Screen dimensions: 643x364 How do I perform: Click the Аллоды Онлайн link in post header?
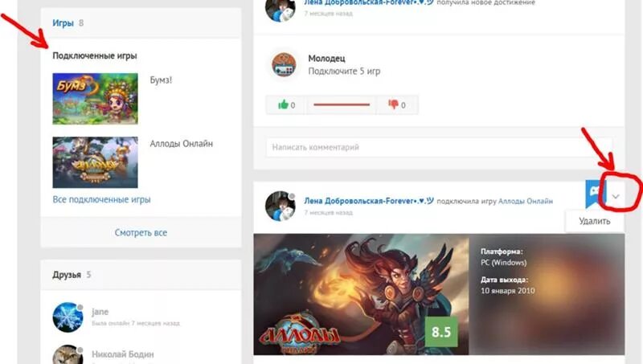[x=526, y=201]
